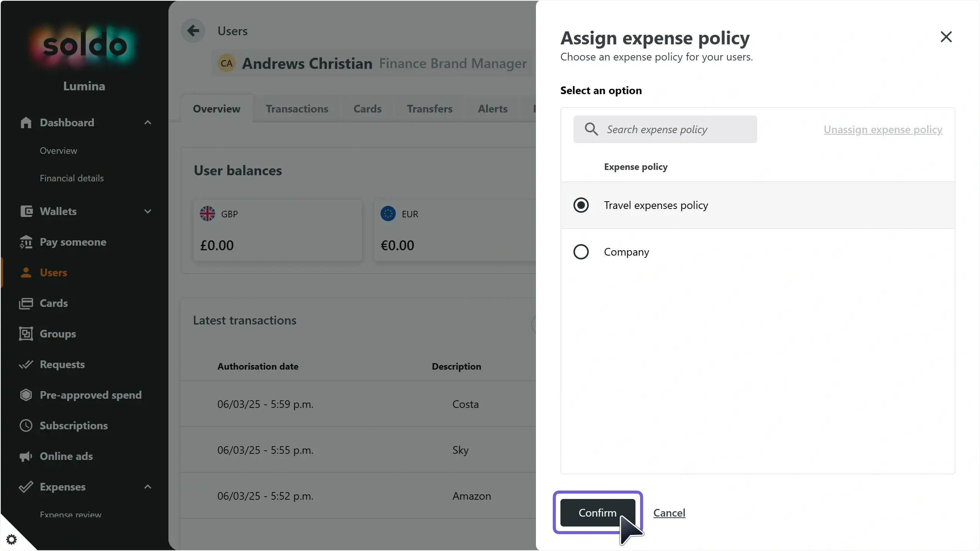Expand the Wallets menu chevron

tap(148, 211)
